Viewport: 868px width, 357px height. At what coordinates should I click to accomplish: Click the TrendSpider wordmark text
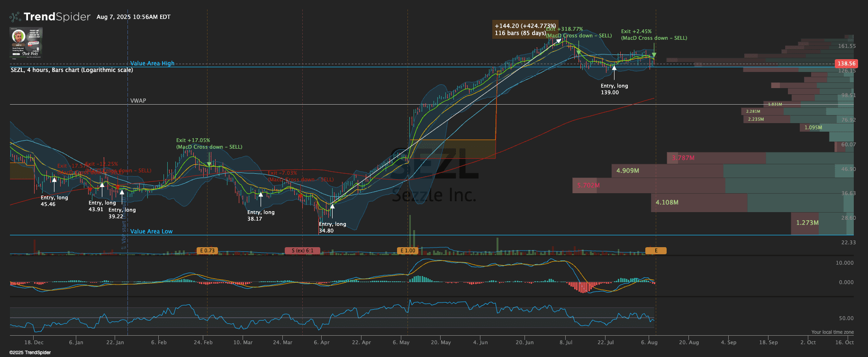click(57, 17)
